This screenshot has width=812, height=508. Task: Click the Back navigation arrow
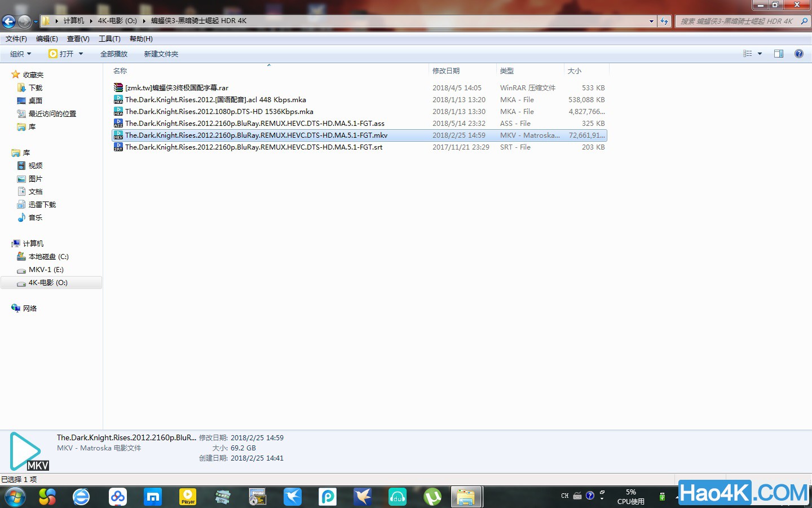pos(8,21)
